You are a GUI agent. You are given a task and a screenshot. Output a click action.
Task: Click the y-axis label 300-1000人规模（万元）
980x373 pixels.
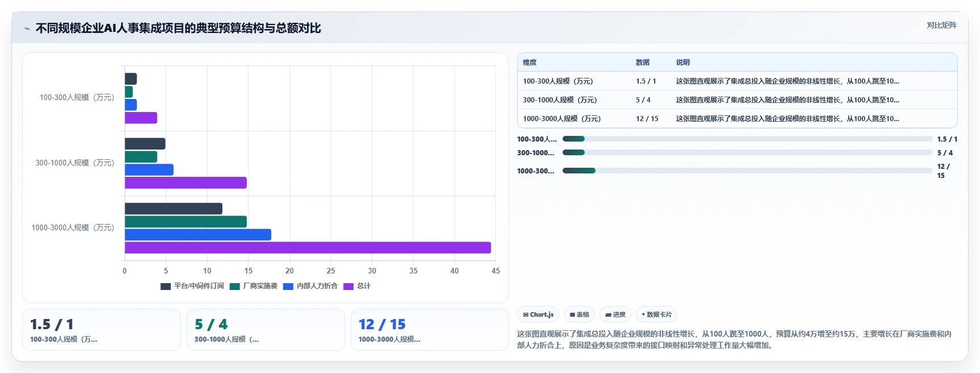click(x=75, y=163)
